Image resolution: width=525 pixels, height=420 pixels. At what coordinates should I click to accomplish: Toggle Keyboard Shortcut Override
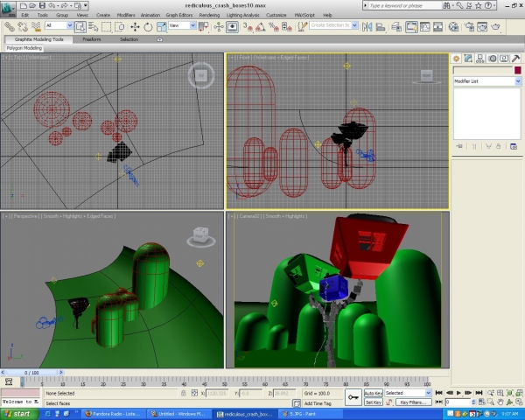pyautogui.click(x=233, y=26)
